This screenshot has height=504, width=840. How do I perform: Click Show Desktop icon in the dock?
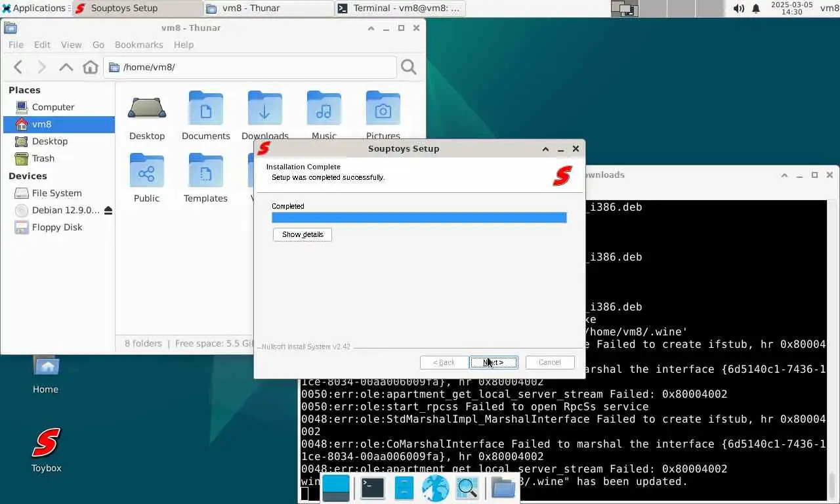tap(336, 488)
